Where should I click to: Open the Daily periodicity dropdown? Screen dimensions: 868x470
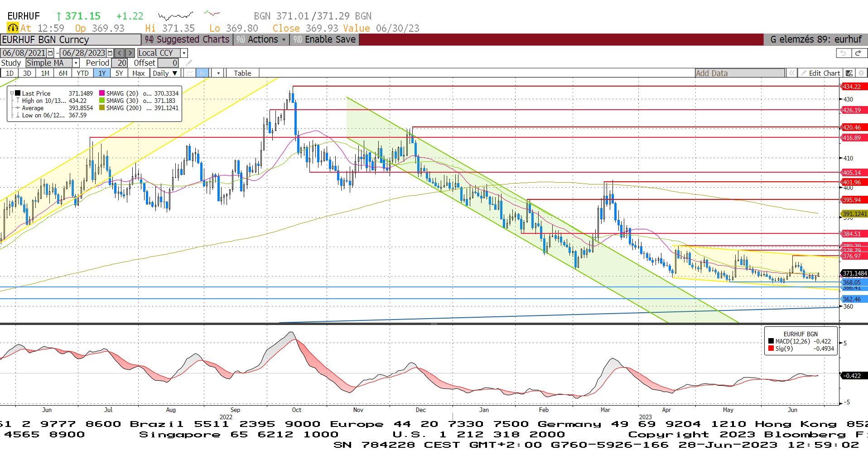pos(165,73)
